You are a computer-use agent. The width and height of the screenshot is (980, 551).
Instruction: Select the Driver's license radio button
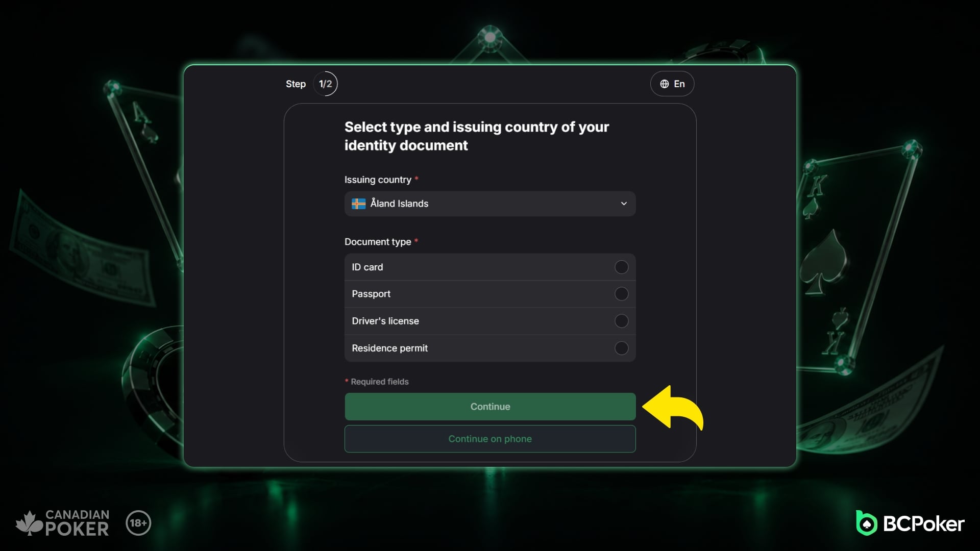pyautogui.click(x=621, y=321)
